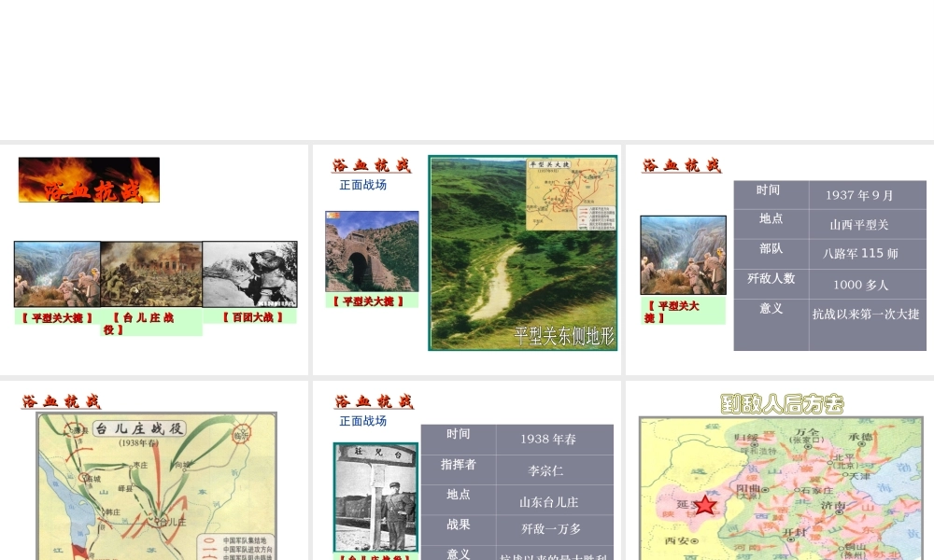Click the 李宗仁 table cell
This screenshot has height=560, width=934.
pyautogui.click(x=555, y=470)
